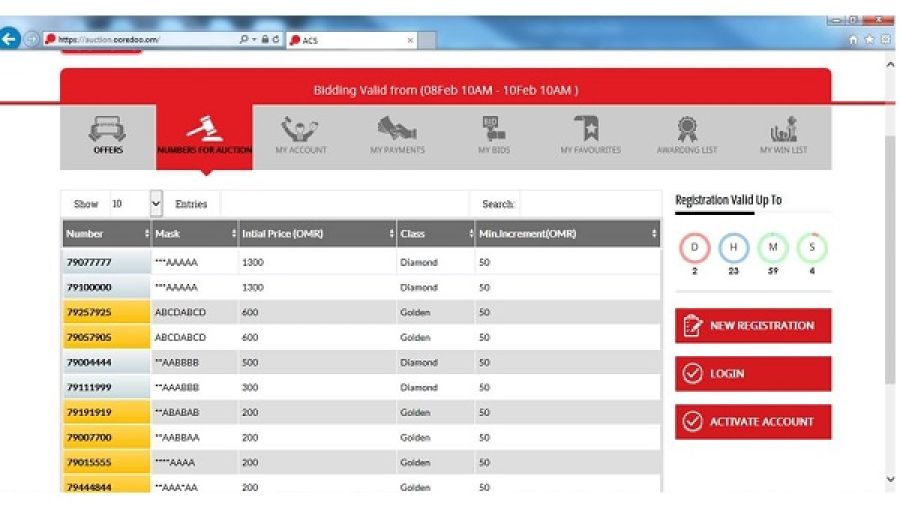Select the ACS browser tab
The height and width of the screenshot is (507, 900).
(x=351, y=40)
